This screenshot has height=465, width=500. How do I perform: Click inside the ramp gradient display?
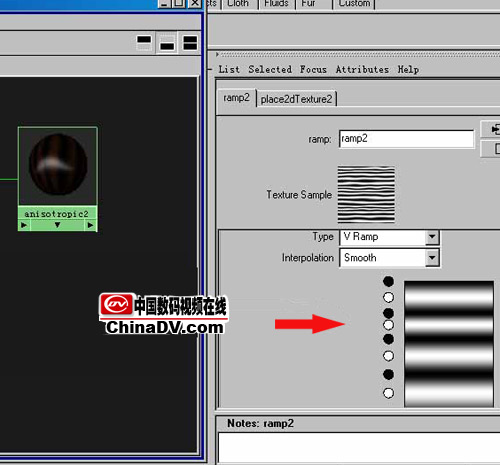point(449,344)
